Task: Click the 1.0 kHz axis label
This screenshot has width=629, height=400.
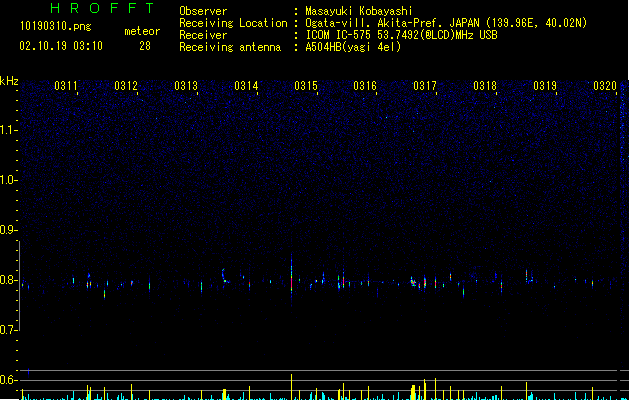Action: tap(8, 180)
